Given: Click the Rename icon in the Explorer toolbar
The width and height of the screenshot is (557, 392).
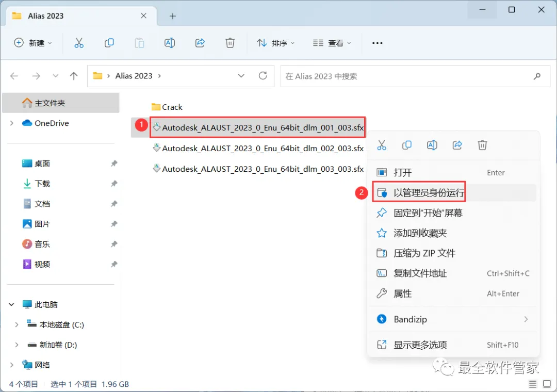Looking at the screenshot, I should pos(170,43).
